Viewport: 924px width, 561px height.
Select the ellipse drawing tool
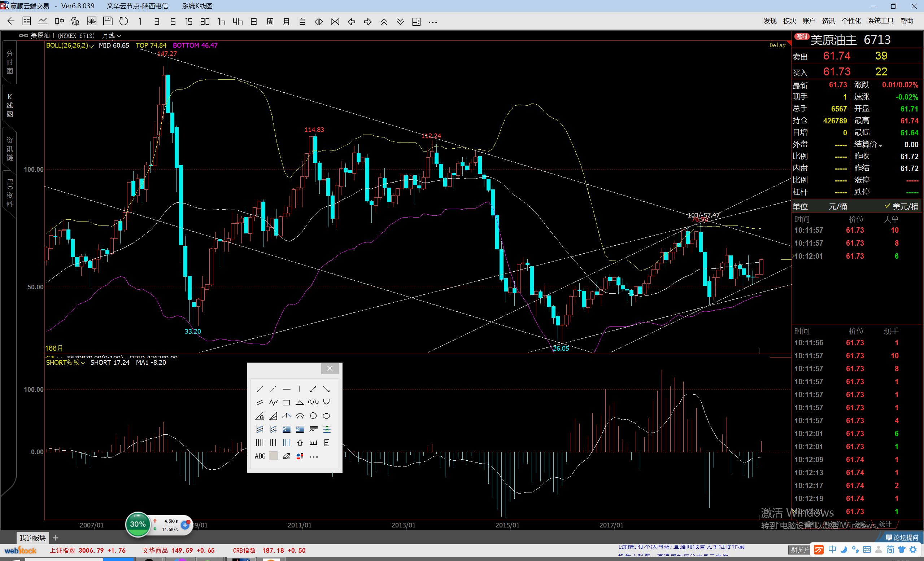click(326, 416)
